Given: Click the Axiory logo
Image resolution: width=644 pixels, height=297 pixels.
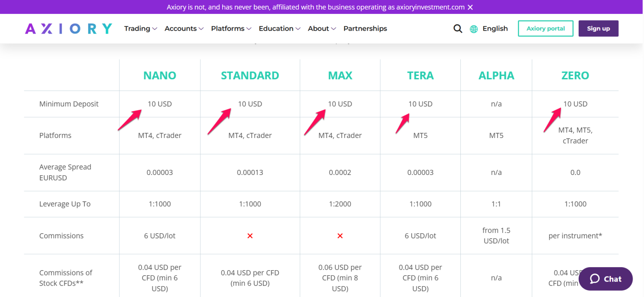Looking at the screenshot, I should [68, 28].
